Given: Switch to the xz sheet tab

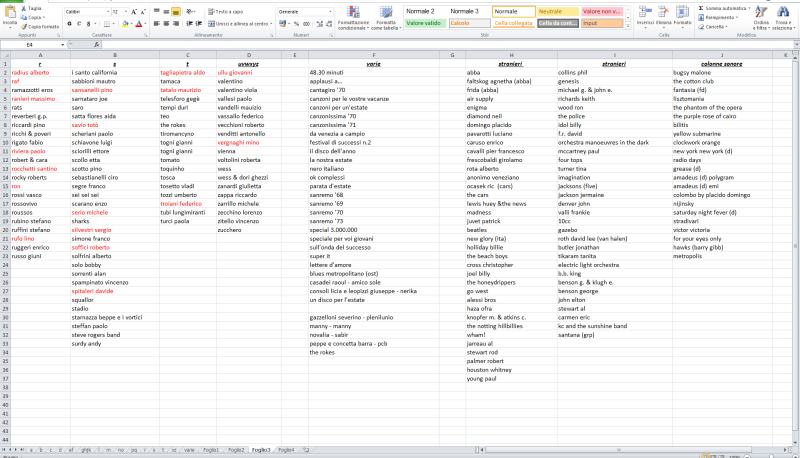Looking at the screenshot, I should click(x=173, y=450).
